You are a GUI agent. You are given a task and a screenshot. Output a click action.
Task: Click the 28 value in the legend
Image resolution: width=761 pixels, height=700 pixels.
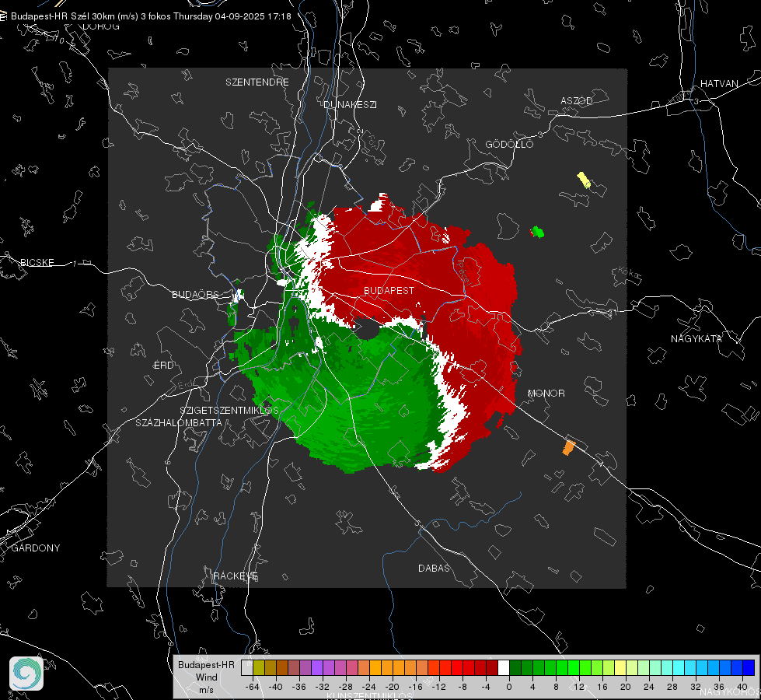tap(672, 687)
